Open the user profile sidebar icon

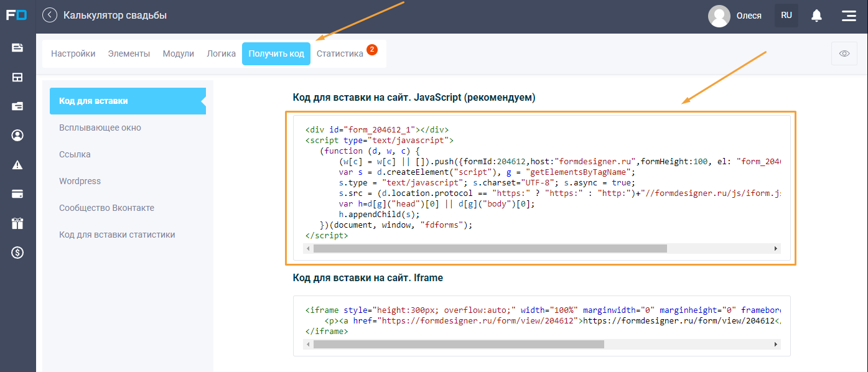17,136
